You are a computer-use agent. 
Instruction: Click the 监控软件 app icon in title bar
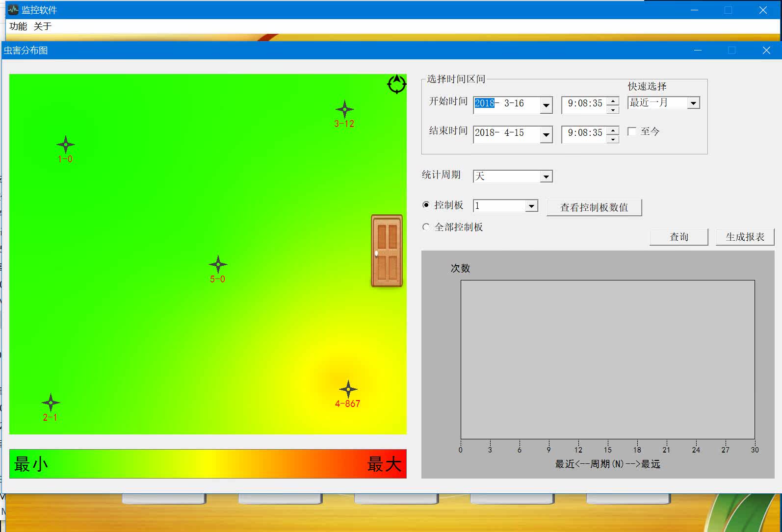coord(13,10)
